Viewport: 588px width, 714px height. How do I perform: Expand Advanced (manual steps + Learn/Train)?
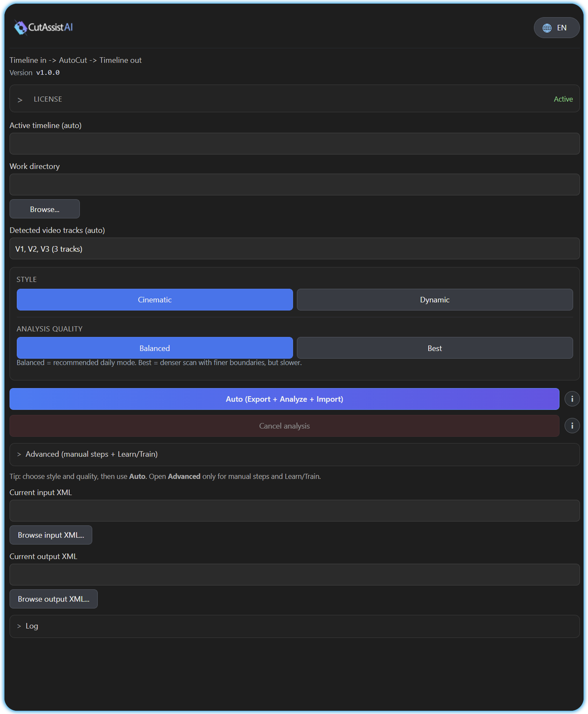click(295, 454)
